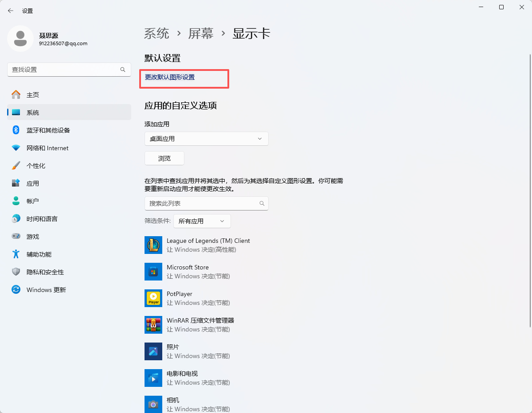Open 应用 settings in sidebar
The width and height of the screenshot is (532, 413).
[69, 183]
